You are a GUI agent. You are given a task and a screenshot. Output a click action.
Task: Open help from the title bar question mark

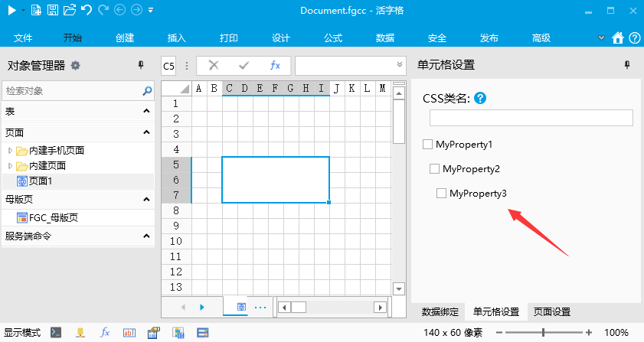pyautogui.click(x=635, y=37)
